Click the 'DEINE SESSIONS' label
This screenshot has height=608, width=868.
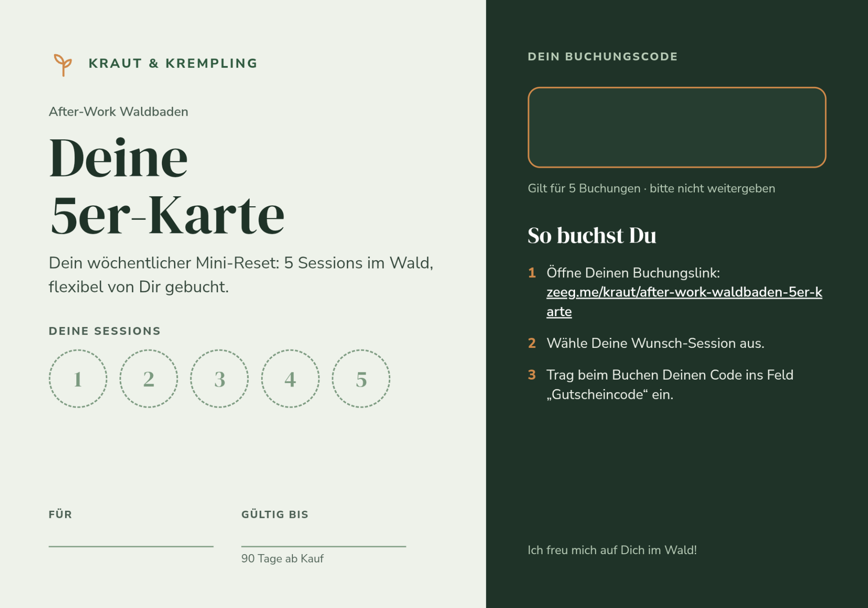pos(104,331)
